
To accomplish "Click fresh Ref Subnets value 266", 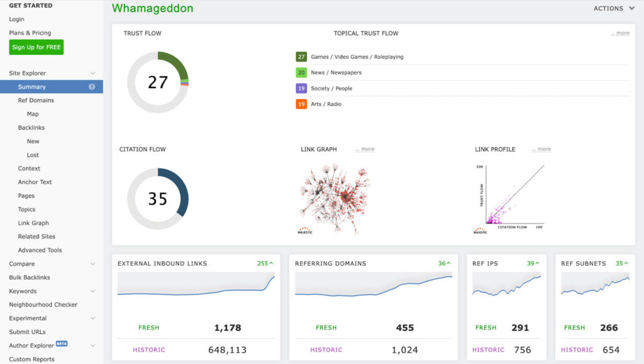I will (x=609, y=328).
